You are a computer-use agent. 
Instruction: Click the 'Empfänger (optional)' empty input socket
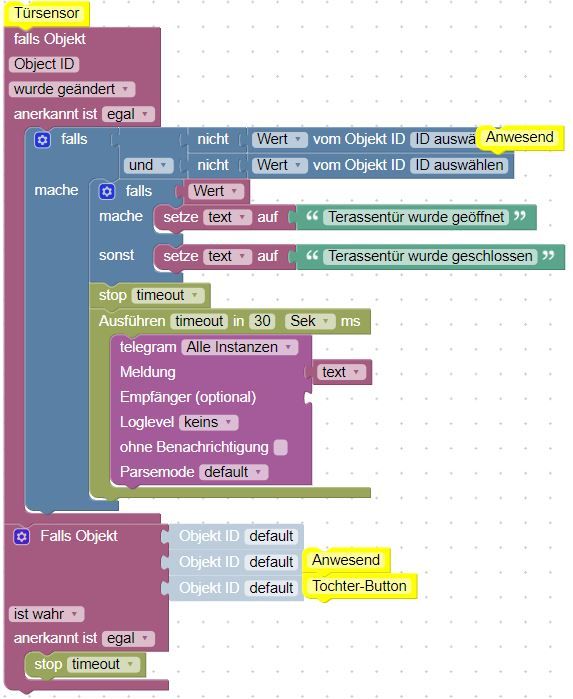click(x=308, y=398)
